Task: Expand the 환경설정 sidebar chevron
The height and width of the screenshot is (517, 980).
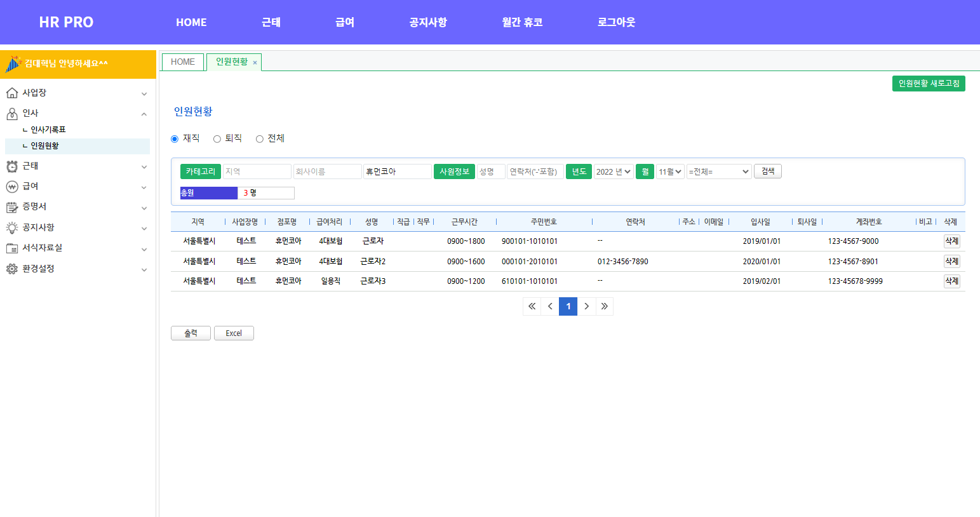Action: (x=144, y=270)
